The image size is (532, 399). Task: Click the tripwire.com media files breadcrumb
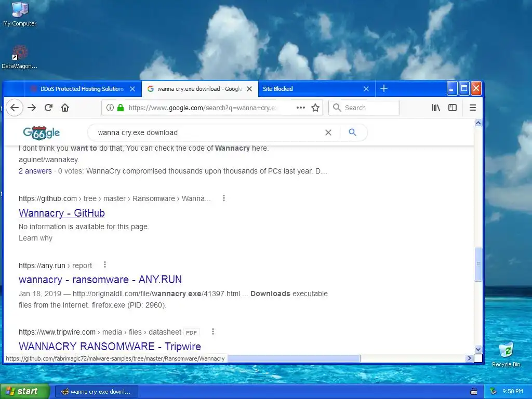click(100, 332)
